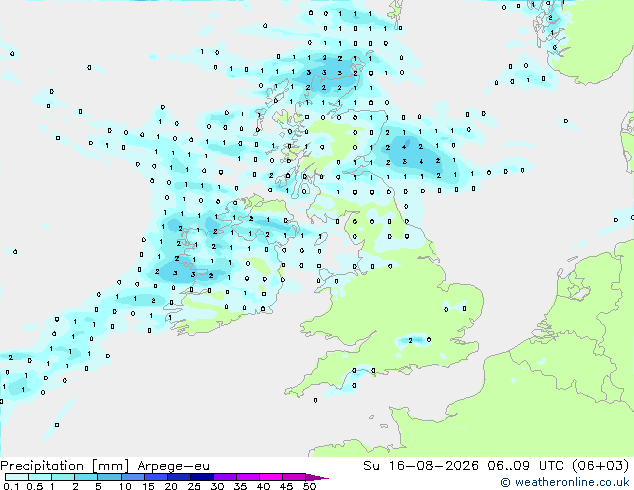The image size is (634, 490).
Task: Select the 35–40 mm legend color swatch
Action: pyautogui.click(x=248, y=477)
